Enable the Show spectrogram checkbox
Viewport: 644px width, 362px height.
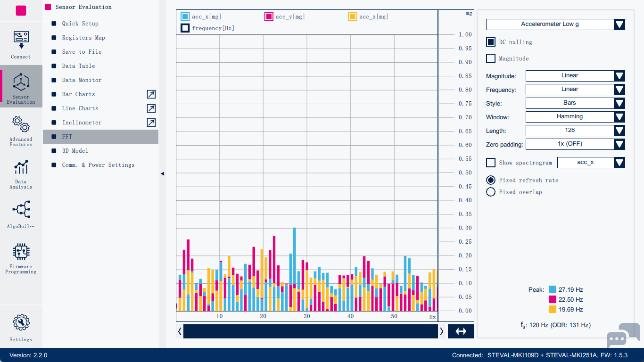(x=491, y=163)
